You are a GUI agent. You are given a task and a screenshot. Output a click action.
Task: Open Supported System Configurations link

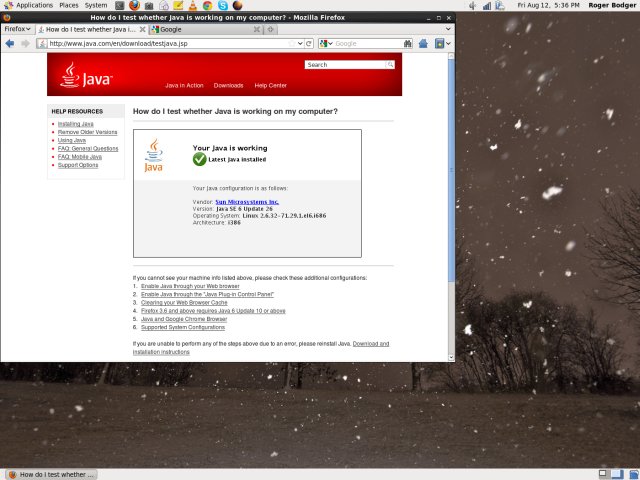click(183, 327)
